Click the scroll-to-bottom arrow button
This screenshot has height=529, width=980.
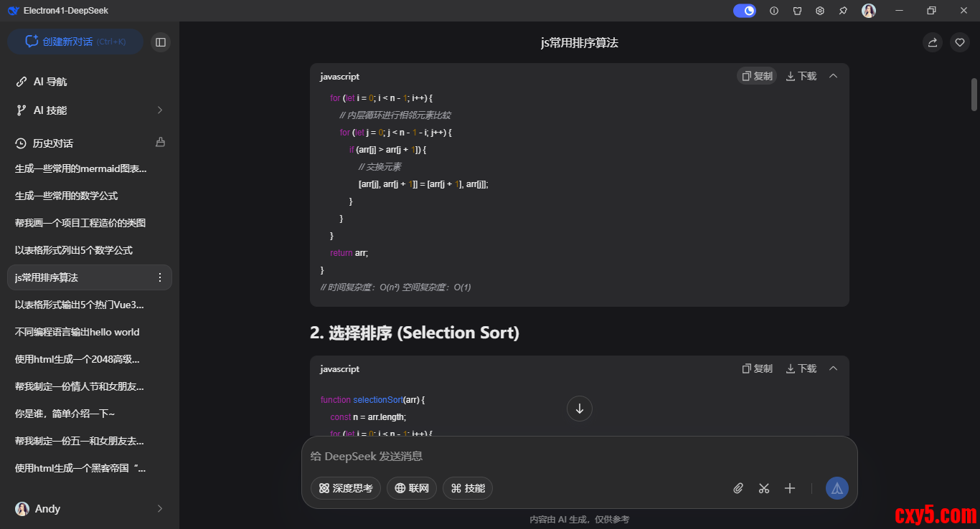click(579, 409)
